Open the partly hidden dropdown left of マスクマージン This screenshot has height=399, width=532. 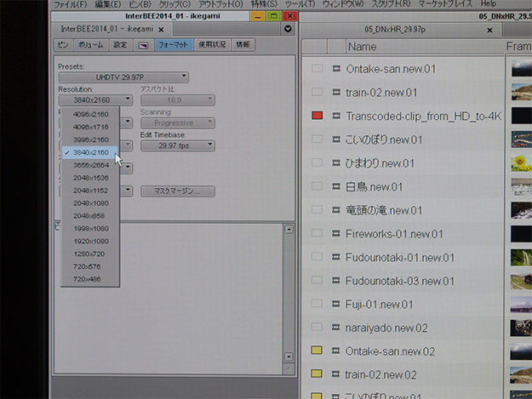(126, 191)
